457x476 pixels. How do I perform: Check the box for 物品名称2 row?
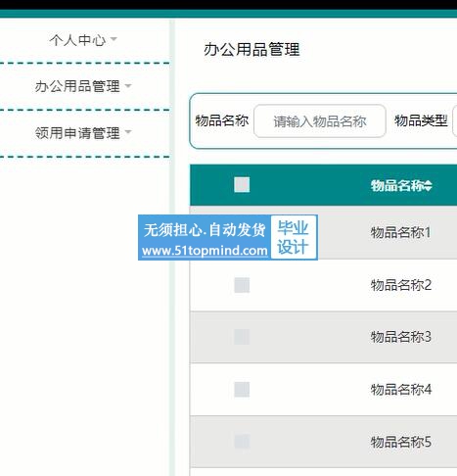coord(242,285)
